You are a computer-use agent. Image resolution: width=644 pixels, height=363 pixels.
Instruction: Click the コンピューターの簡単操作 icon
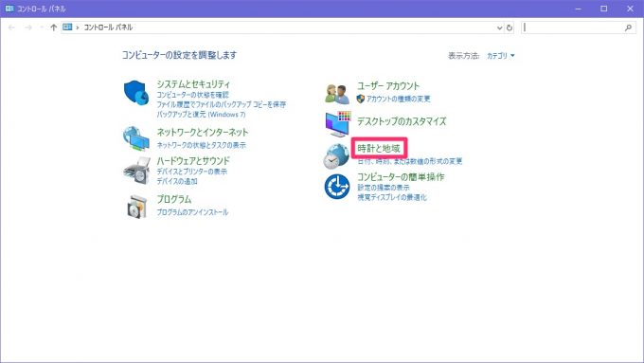click(337, 186)
